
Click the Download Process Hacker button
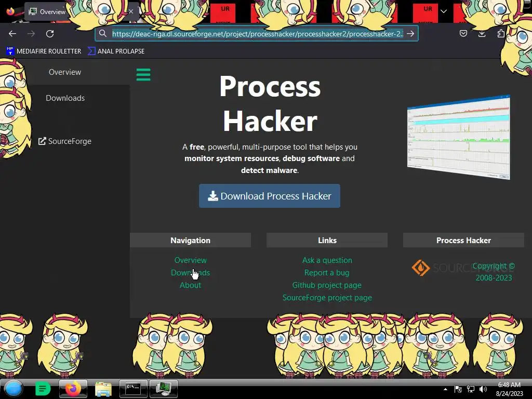click(270, 196)
